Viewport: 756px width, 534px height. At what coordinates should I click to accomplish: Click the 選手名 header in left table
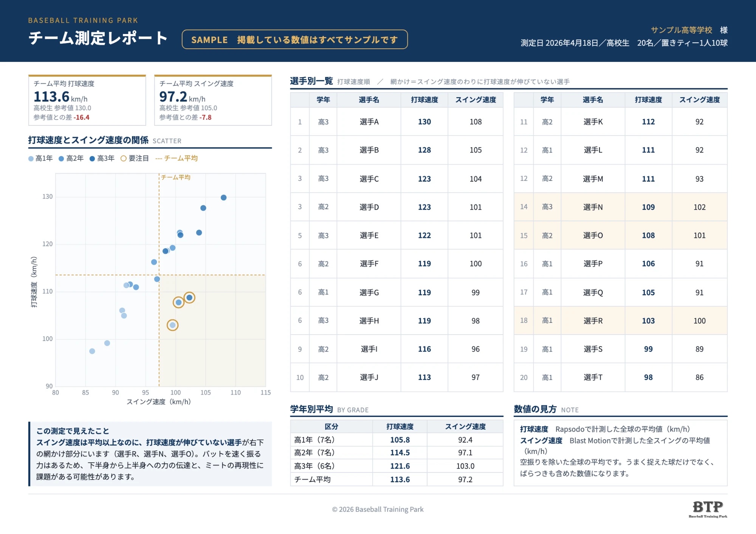369,100
